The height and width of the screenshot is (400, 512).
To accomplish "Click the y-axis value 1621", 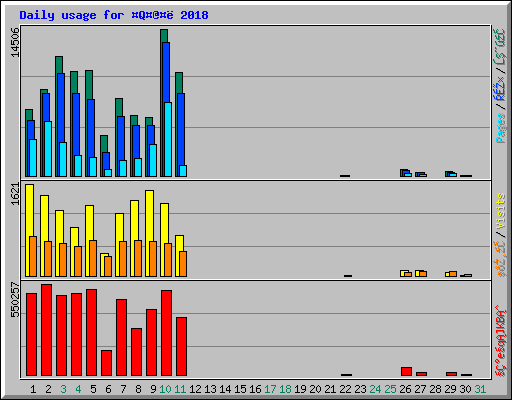I will point(15,194).
